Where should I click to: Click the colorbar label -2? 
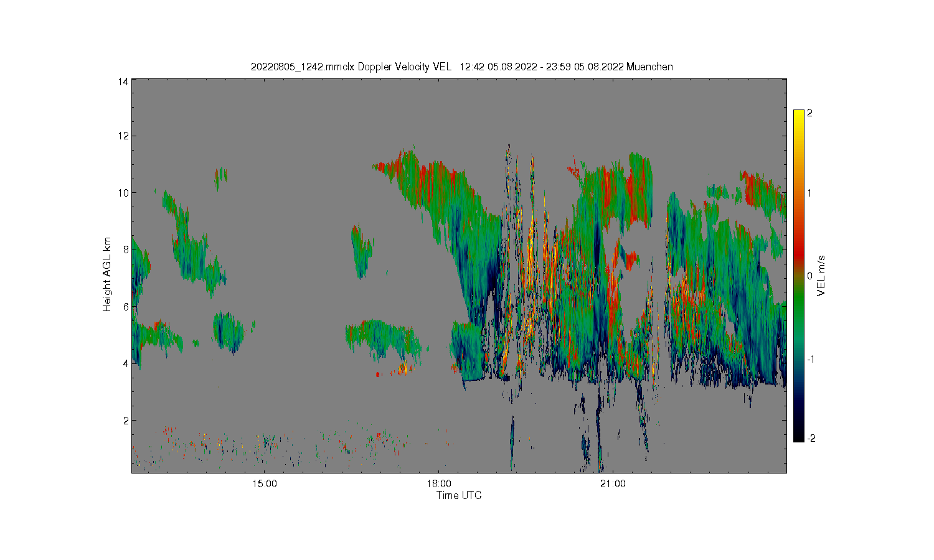(x=811, y=438)
